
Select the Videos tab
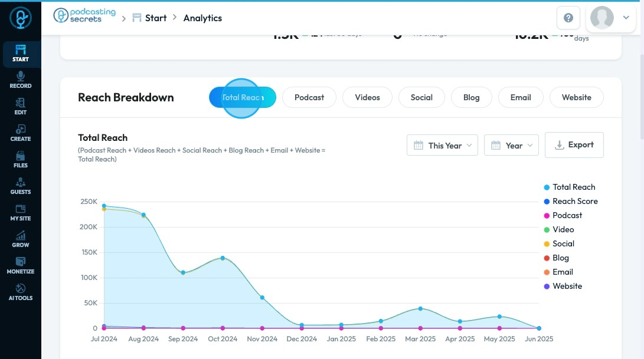coord(367,97)
